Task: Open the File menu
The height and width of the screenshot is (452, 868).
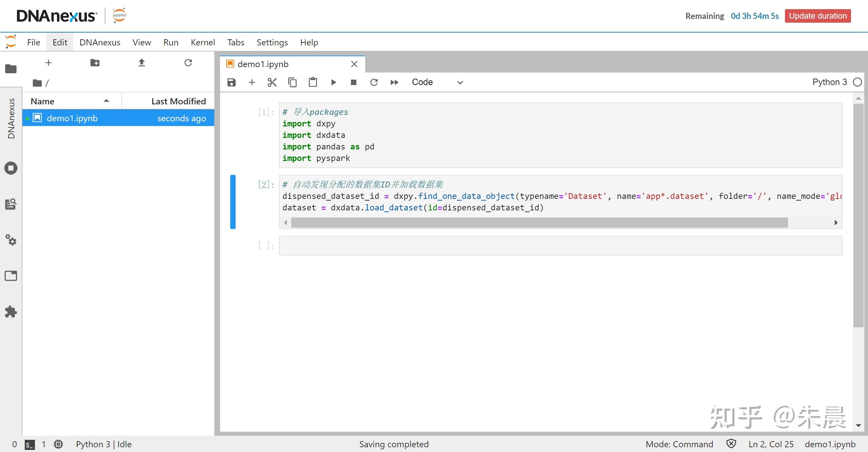Action: (34, 42)
